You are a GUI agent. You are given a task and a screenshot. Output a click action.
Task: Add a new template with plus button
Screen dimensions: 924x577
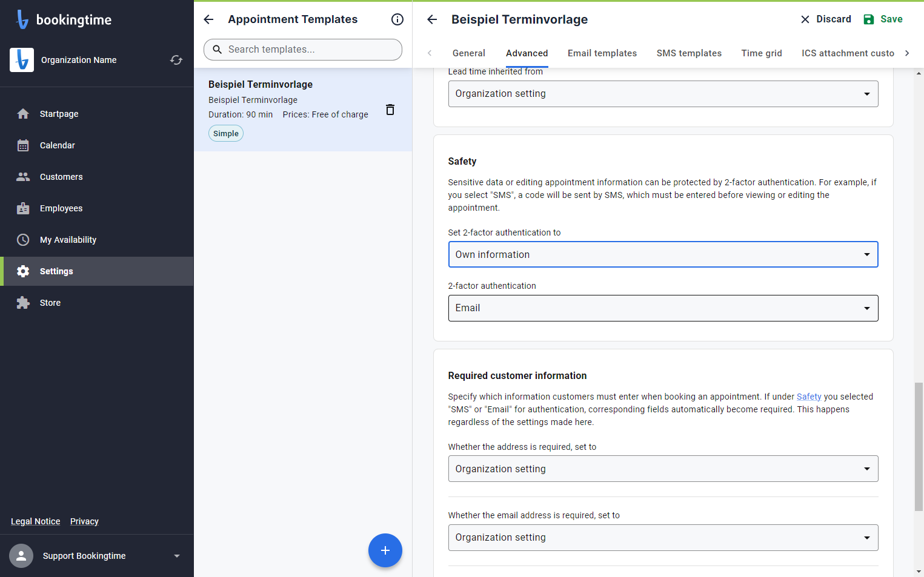click(385, 550)
